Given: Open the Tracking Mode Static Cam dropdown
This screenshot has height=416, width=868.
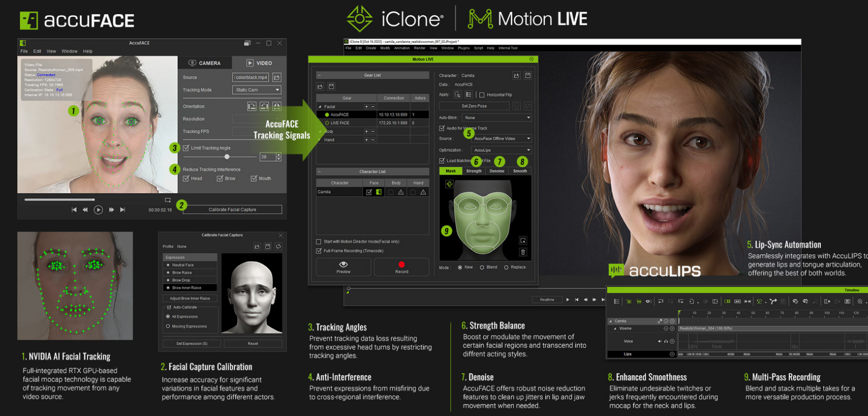Looking at the screenshot, I should pos(257,90).
